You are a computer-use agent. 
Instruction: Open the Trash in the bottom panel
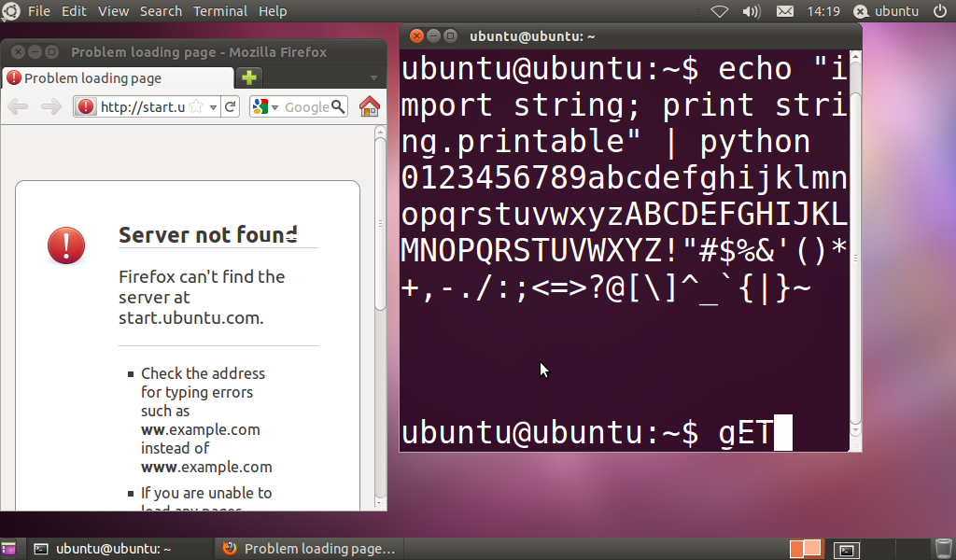(943, 549)
